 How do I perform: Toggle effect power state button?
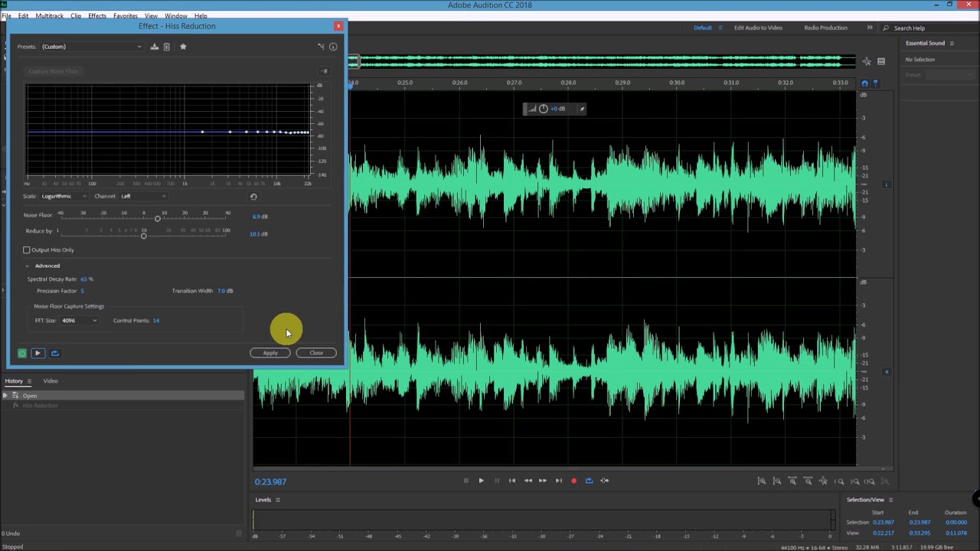pyautogui.click(x=21, y=353)
